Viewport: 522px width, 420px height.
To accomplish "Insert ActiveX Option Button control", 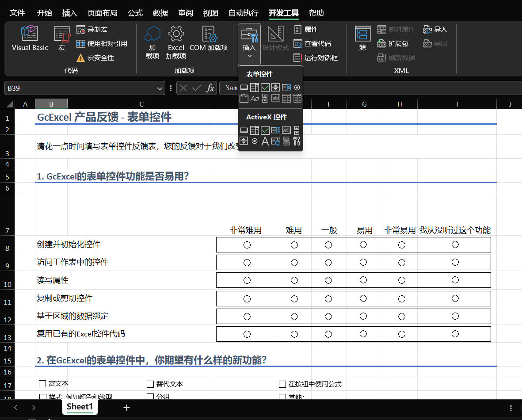I will pos(254,141).
